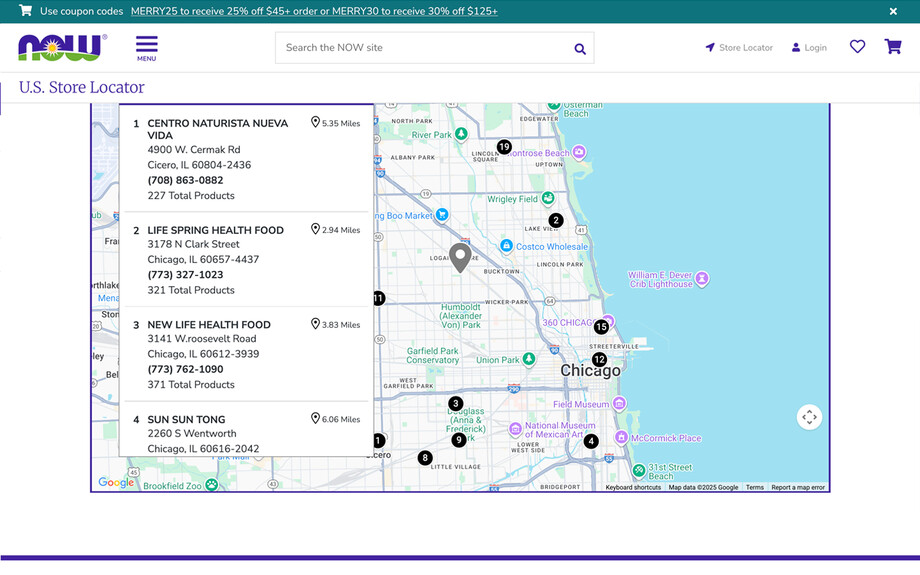Click the search magnifier icon
This screenshot has width=920, height=575.
click(x=580, y=49)
